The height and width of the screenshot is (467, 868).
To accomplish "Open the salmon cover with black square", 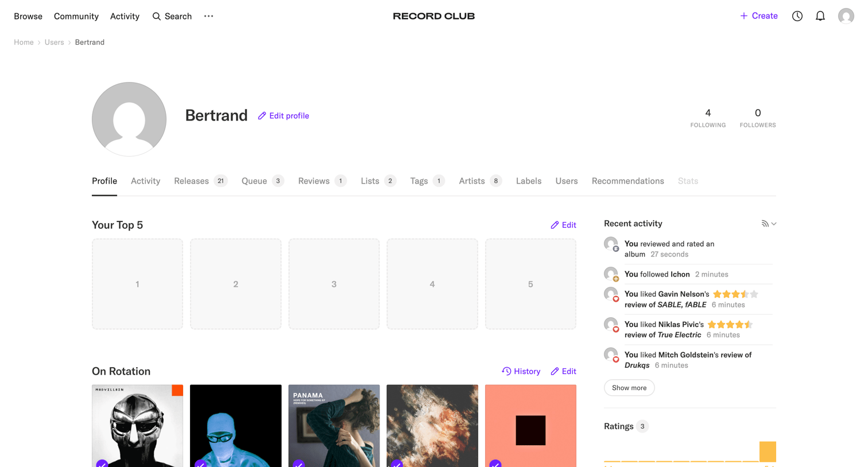I will coord(530,426).
